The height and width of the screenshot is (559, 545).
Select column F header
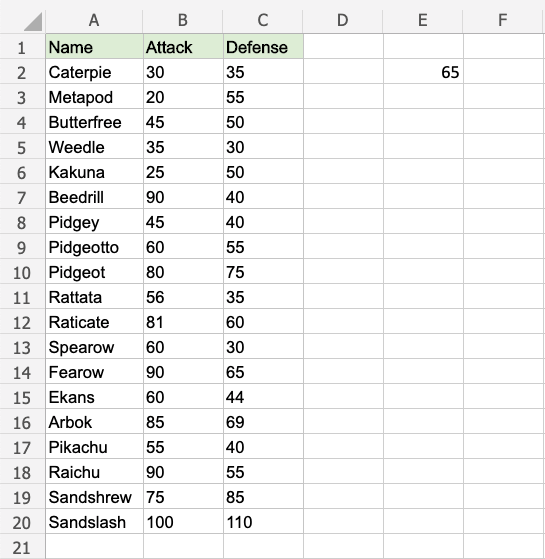(503, 20)
